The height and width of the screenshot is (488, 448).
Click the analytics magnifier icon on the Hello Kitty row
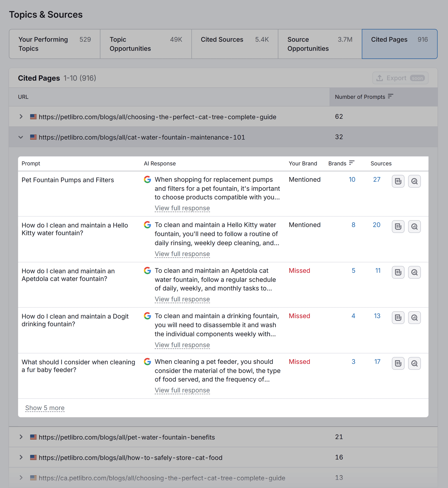pyautogui.click(x=414, y=226)
